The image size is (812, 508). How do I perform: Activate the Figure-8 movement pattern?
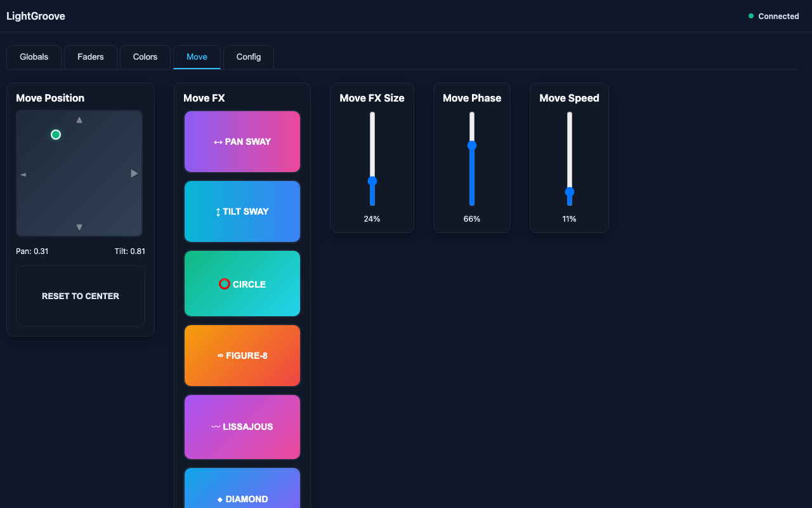coord(242,355)
